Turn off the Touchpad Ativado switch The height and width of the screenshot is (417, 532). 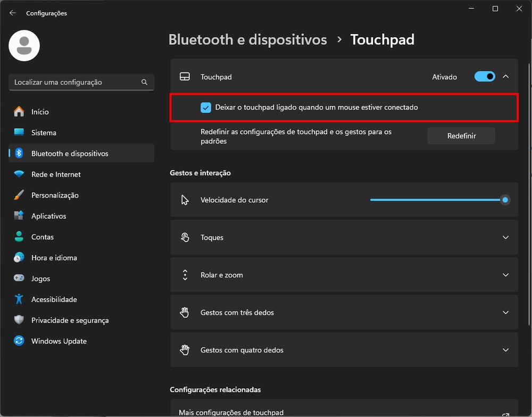485,77
